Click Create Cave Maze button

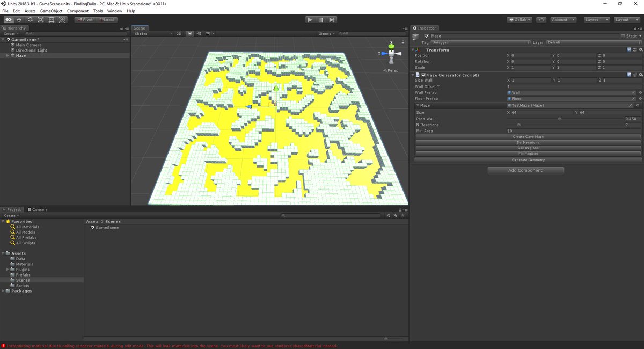[529, 137]
